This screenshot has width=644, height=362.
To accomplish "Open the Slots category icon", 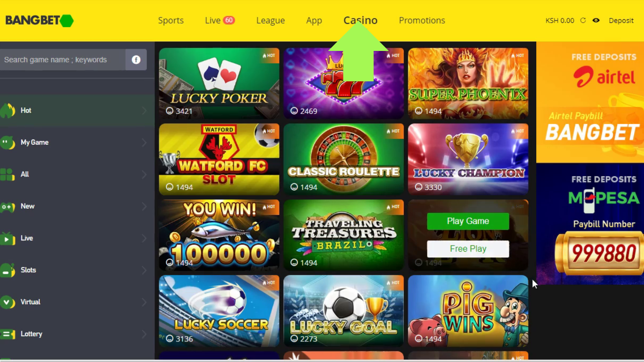I will 7,270.
